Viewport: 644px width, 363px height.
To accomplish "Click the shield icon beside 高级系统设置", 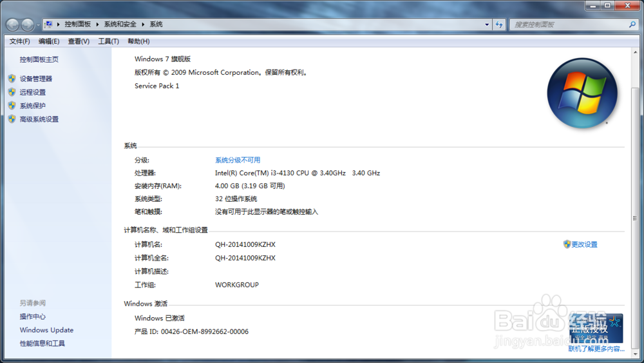I will tap(12, 119).
